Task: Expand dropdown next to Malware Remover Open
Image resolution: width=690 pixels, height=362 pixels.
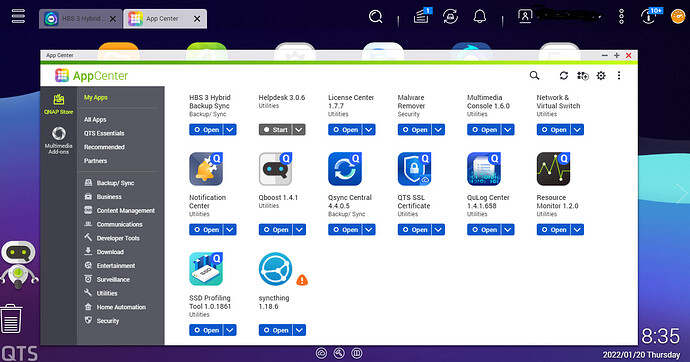Action: tap(439, 130)
